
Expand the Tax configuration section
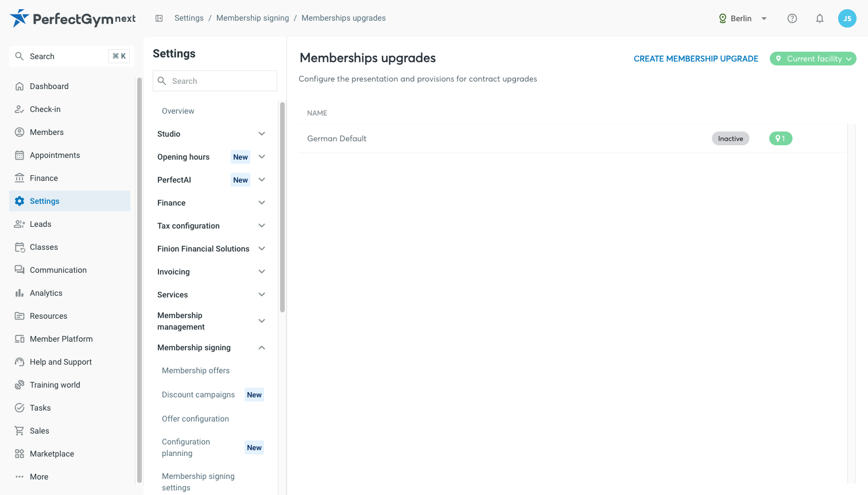[x=262, y=226]
